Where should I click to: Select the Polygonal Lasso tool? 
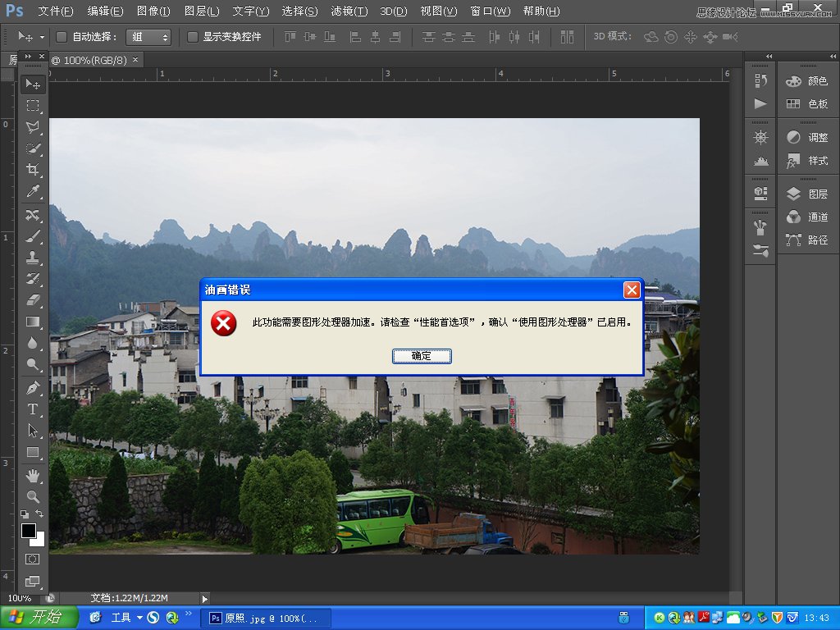coord(33,127)
